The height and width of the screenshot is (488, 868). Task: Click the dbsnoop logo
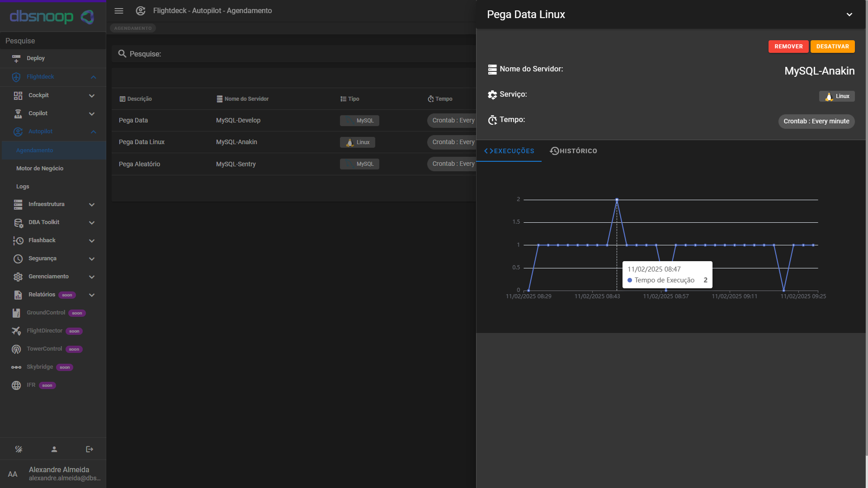click(52, 17)
